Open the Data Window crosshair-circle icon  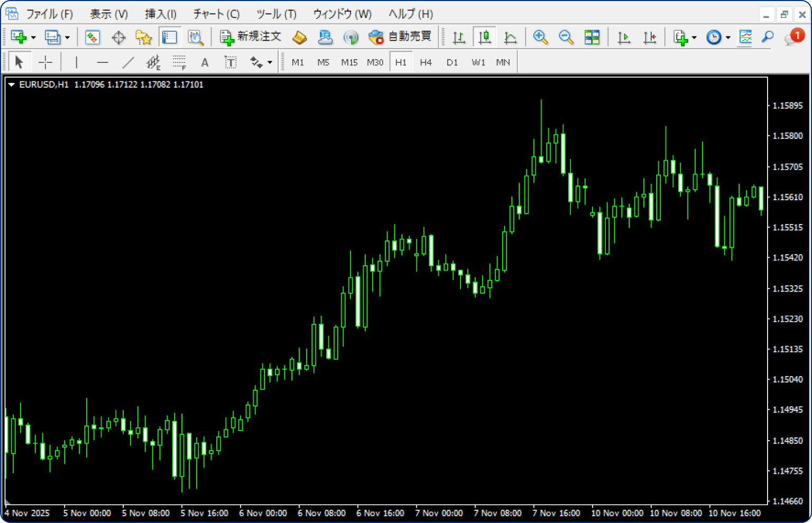(x=118, y=37)
